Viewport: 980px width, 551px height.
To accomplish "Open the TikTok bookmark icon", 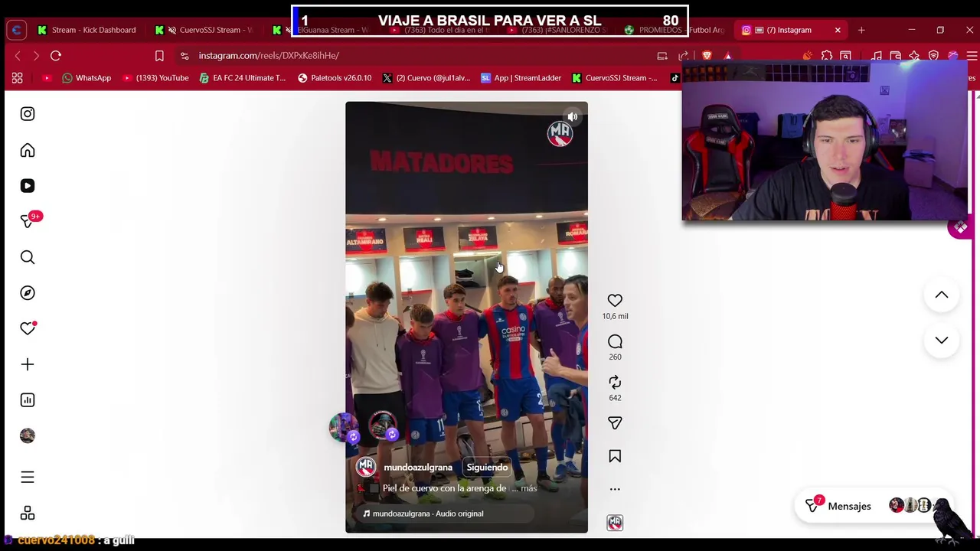I will pyautogui.click(x=675, y=78).
